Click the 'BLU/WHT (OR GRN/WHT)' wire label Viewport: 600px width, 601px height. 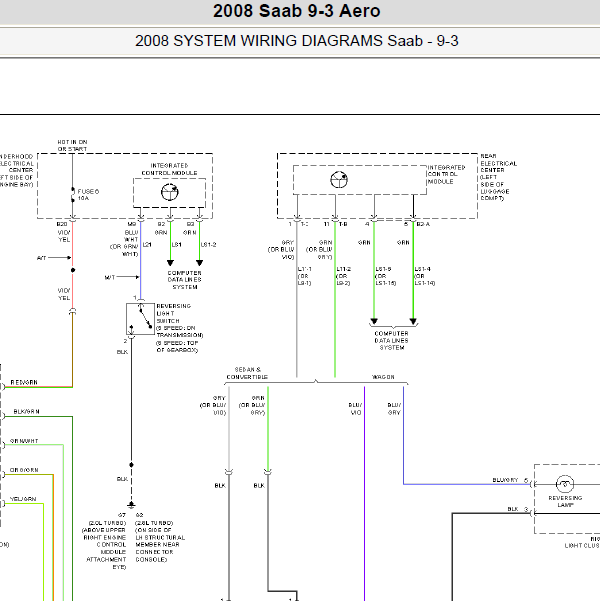coord(125,243)
